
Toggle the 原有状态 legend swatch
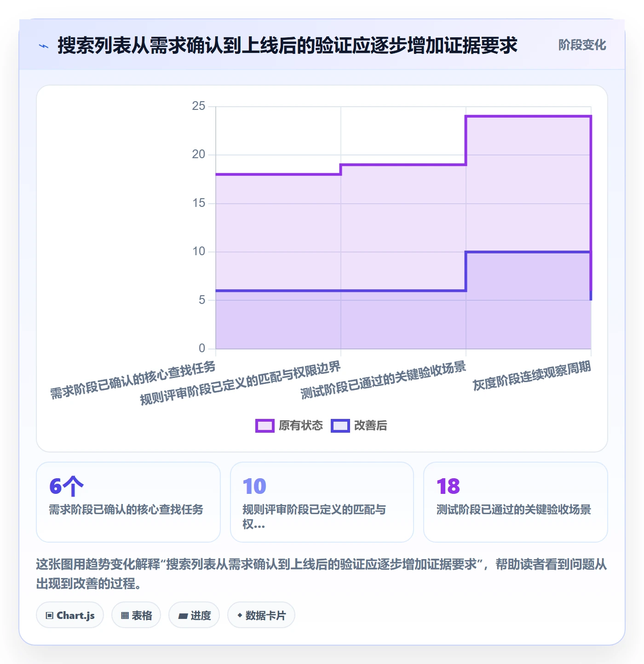[265, 426]
